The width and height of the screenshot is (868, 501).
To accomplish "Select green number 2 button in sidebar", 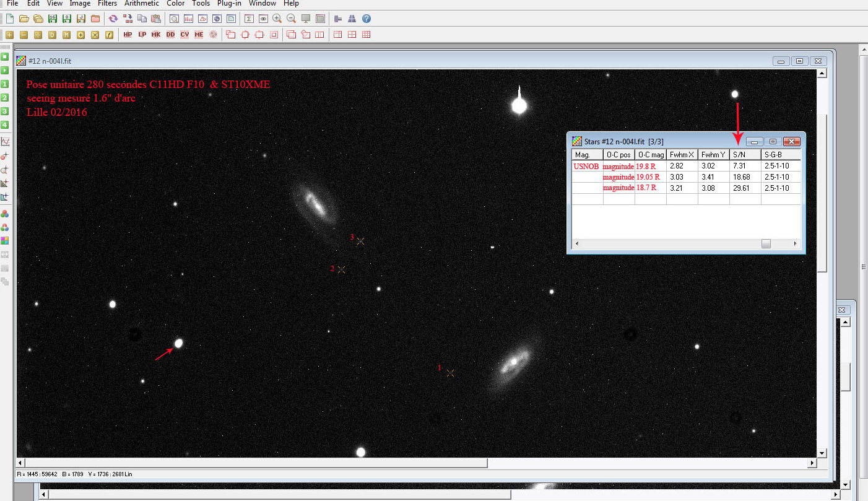I will point(5,98).
